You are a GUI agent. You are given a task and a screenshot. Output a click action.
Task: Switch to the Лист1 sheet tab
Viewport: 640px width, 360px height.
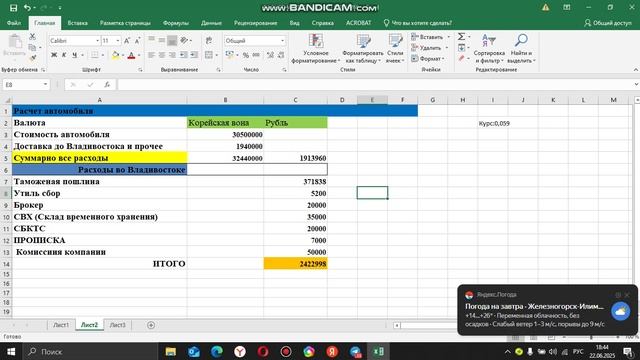61,325
